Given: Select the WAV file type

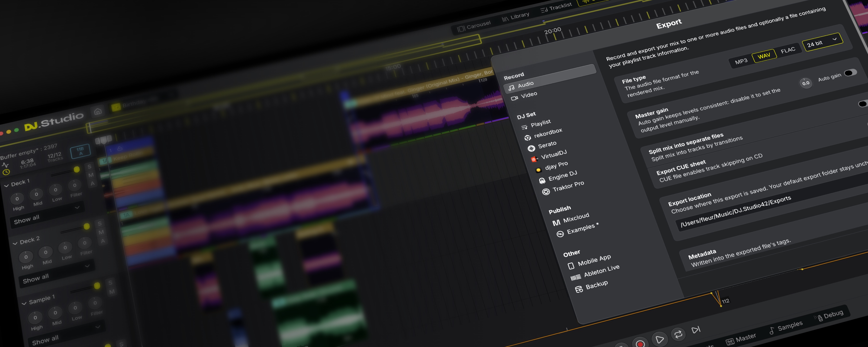Looking at the screenshot, I should (764, 56).
